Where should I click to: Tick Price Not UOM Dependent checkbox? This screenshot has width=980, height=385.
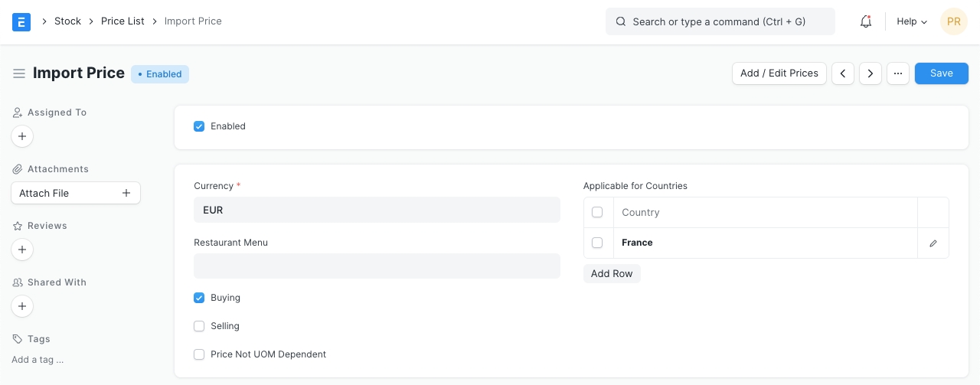[199, 354]
